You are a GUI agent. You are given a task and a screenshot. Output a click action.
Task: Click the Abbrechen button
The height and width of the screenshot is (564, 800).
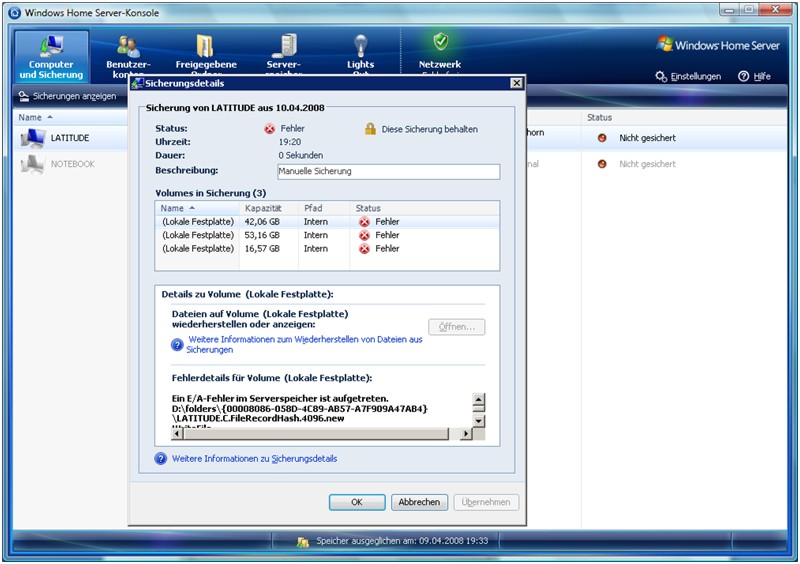pyautogui.click(x=419, y=502)
